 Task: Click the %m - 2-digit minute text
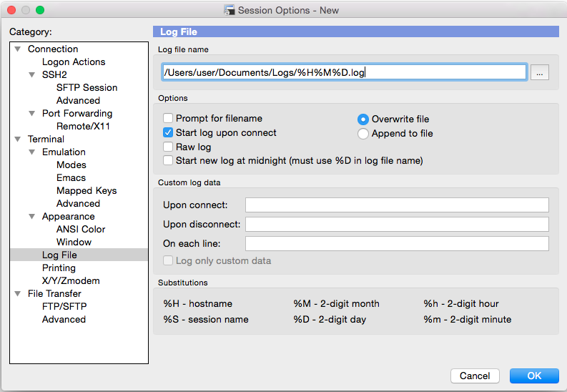click(x=468, y=320)
